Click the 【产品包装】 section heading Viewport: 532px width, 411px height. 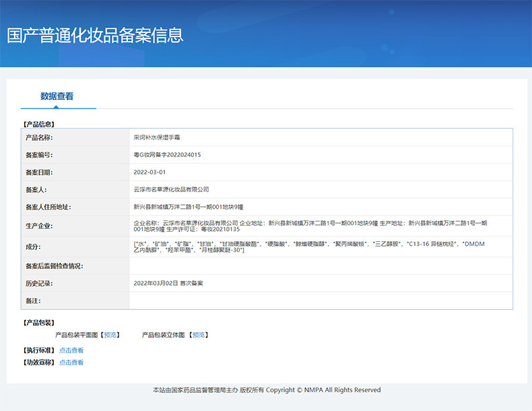38,323
